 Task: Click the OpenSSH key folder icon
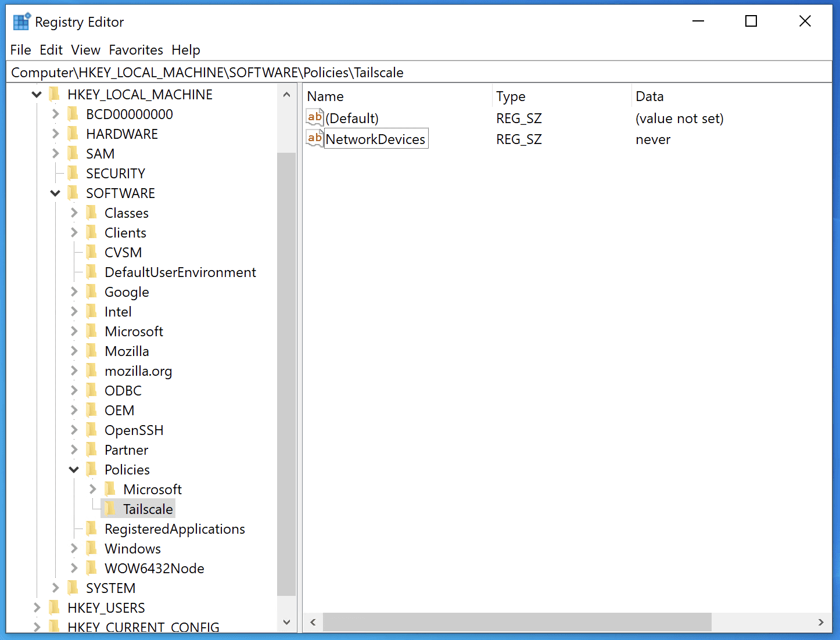tap(92, 430)
